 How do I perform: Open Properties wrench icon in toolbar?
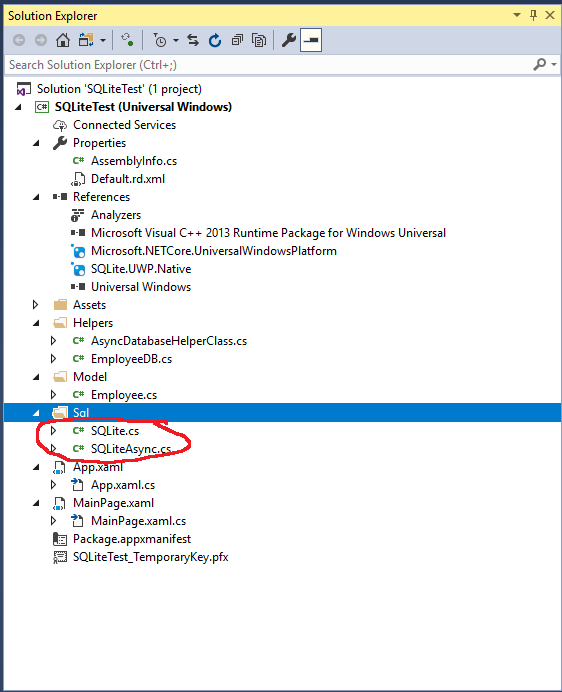[289, 40]
